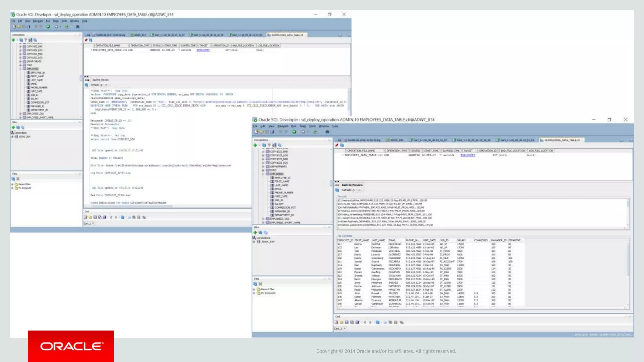Click New icon in front window toolbar
The width and height of the screenshot is (644, 362).
[x=257, y=132]
